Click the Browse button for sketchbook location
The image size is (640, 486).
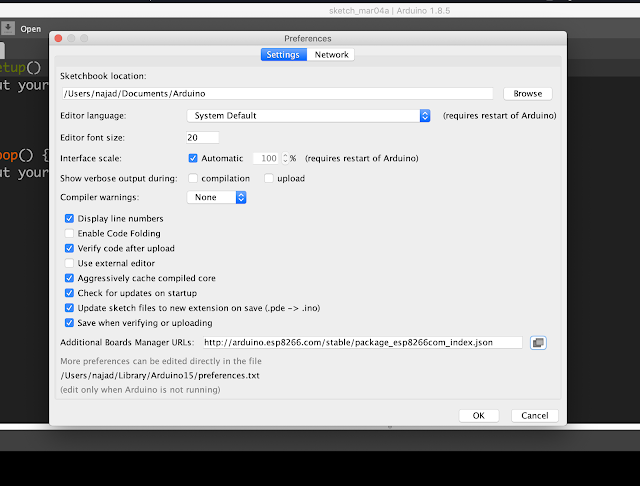pyautogui.click(x=527, y=94)
